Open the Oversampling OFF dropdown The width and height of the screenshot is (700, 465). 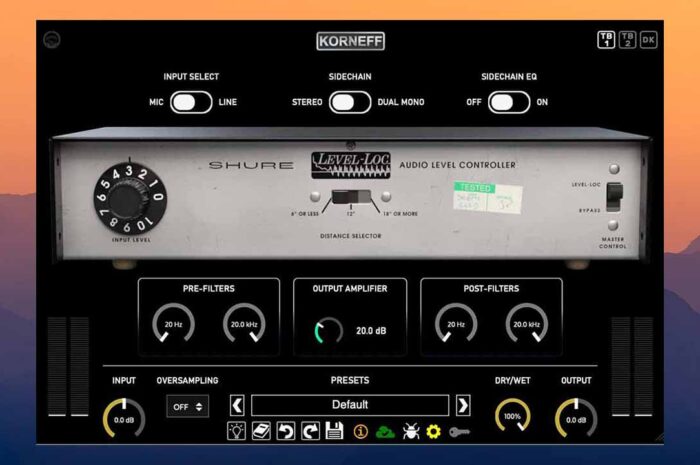coord(188,407)
